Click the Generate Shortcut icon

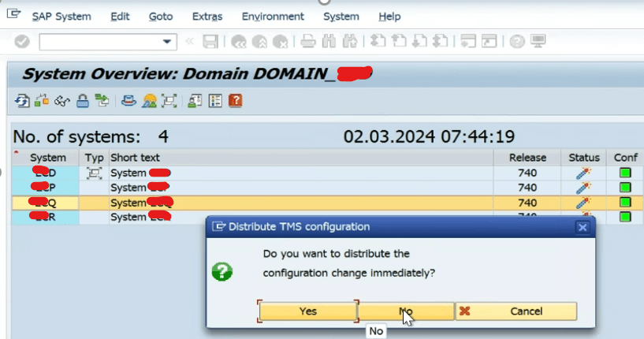pyautogui.click(x=489, y=42)
